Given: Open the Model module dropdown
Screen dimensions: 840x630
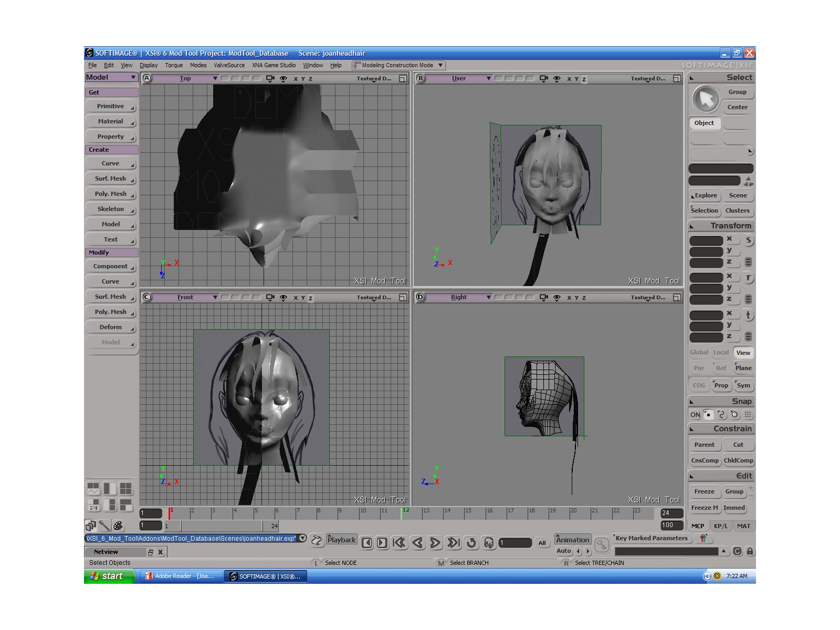Looking at the screenshot, I should coord(111,77).
